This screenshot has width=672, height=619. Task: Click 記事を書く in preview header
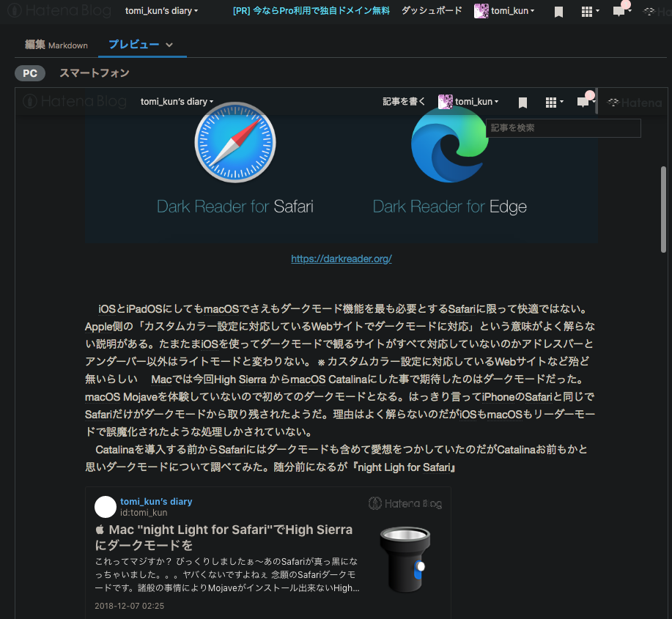point(403,102)
